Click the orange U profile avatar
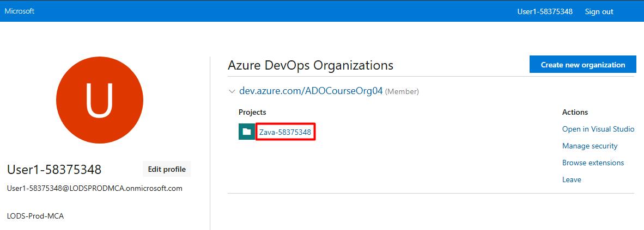This screenshot has width=644, height=230. tap(99, 100)
